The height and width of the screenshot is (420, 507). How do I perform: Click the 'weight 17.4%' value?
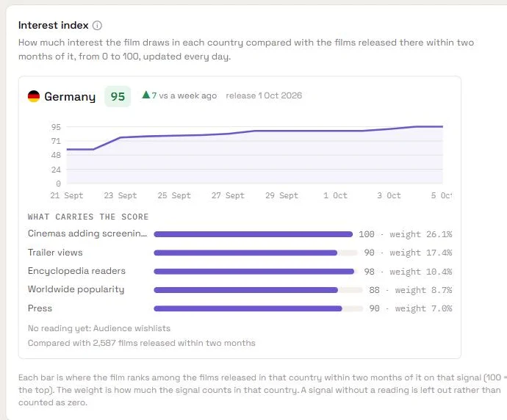[421, 253]
